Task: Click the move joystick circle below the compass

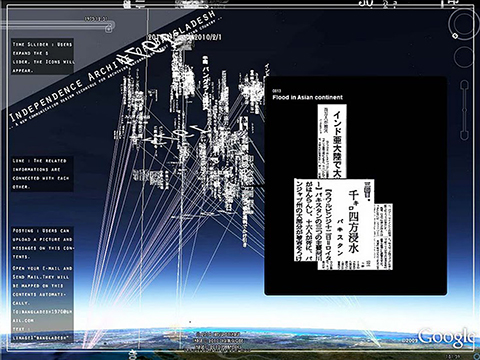Action: pyautogui.click(x=464, y=57)
